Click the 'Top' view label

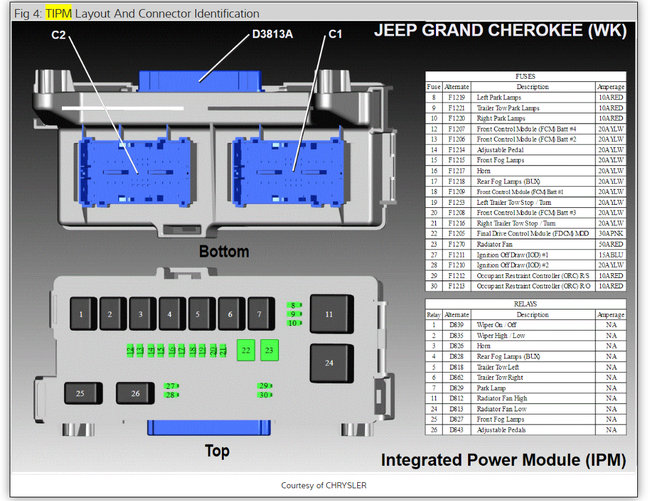click(x=217, y=451)
